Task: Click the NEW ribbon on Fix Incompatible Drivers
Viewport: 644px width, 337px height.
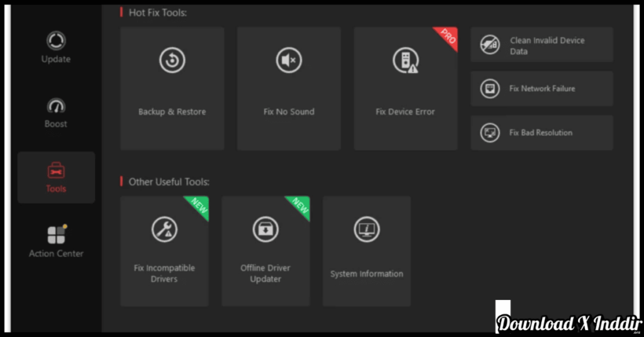Action: click(199, 206)
